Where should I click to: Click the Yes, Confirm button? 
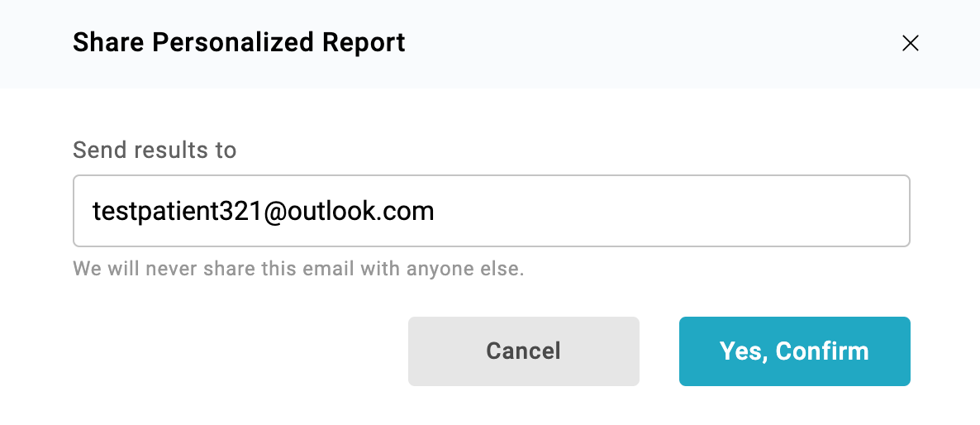point(794,351)
